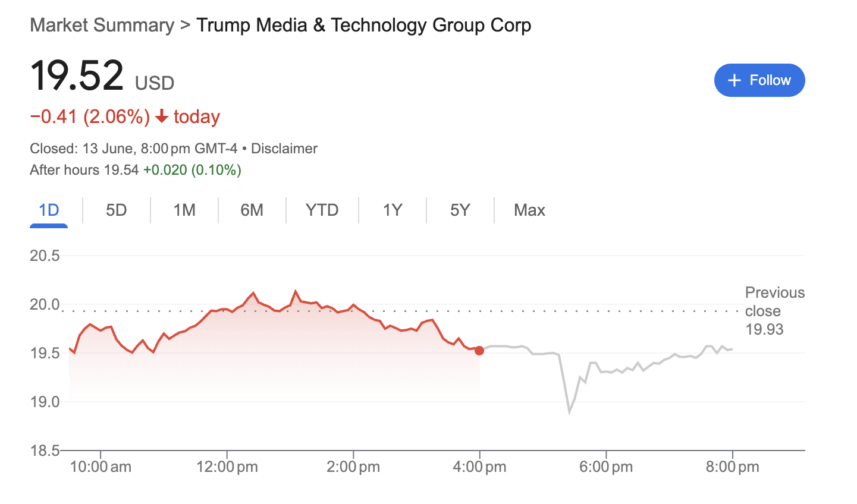Click the Trump Media & Technology Group Corp title
This screenshot has height=504, width=857.
[364, 25]
